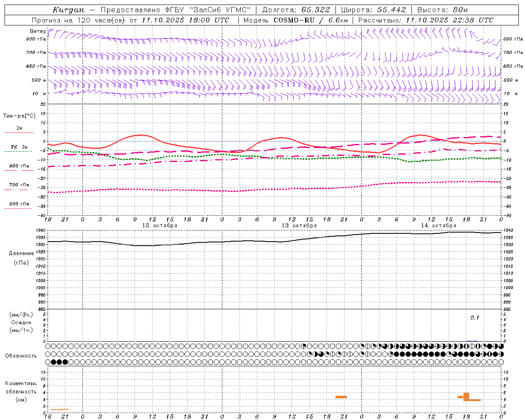Click the "(гПа)" unit under Давление
The height and width of the screenshot is (420, 525).
[x=21, y=262]
